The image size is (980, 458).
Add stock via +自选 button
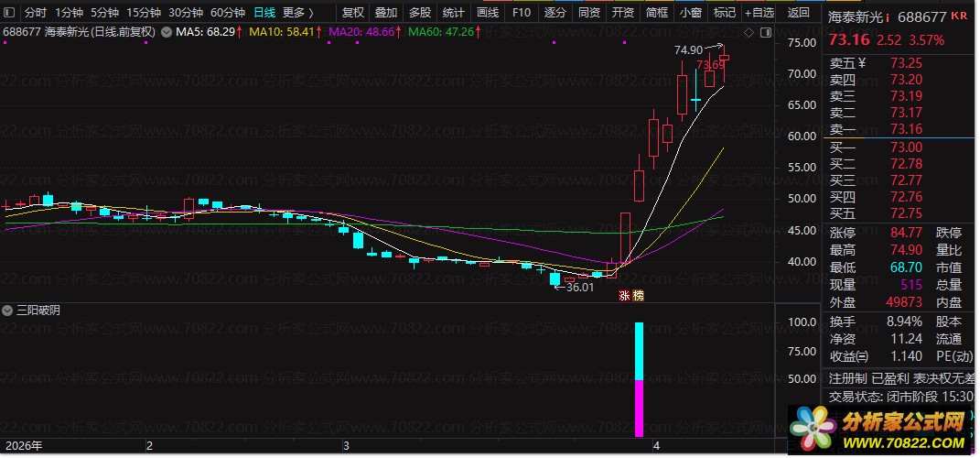759,13
